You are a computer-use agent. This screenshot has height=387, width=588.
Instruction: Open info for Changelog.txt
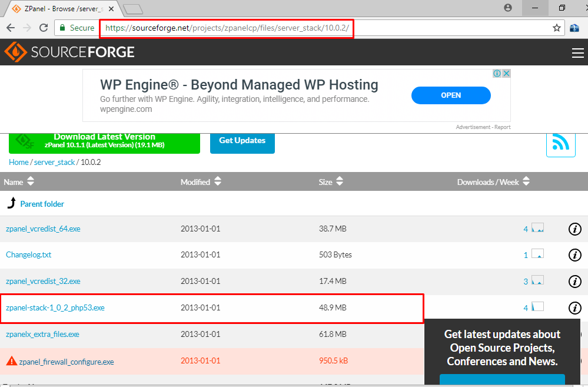click(574, 254)
